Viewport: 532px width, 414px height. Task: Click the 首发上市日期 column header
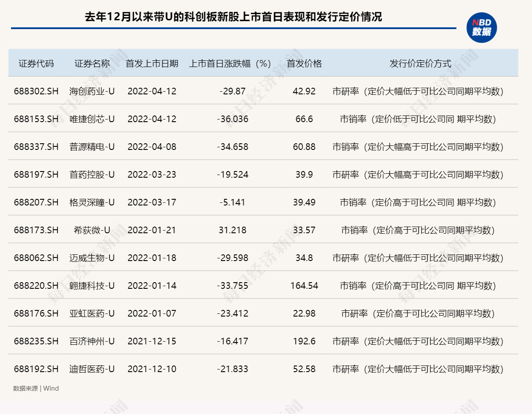click(152, 63)
